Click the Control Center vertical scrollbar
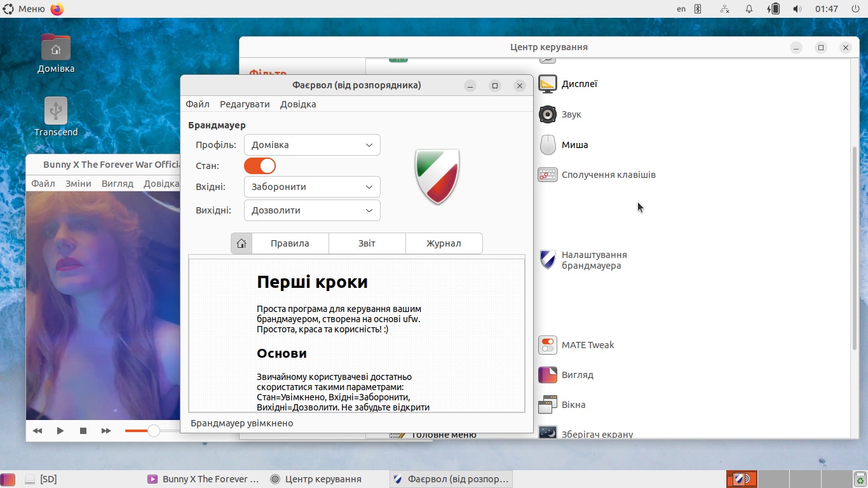The image size is (868, 488). 855,248
